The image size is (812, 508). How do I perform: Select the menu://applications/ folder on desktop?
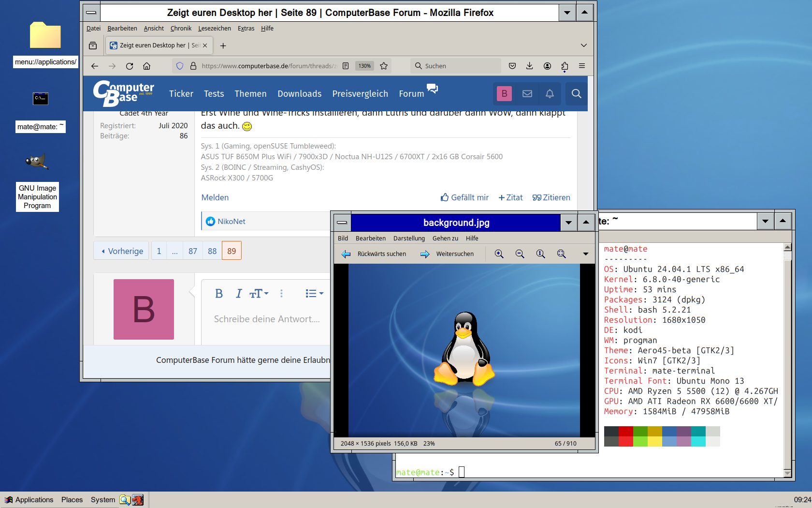pyautogui.click(x=45, y=45)
